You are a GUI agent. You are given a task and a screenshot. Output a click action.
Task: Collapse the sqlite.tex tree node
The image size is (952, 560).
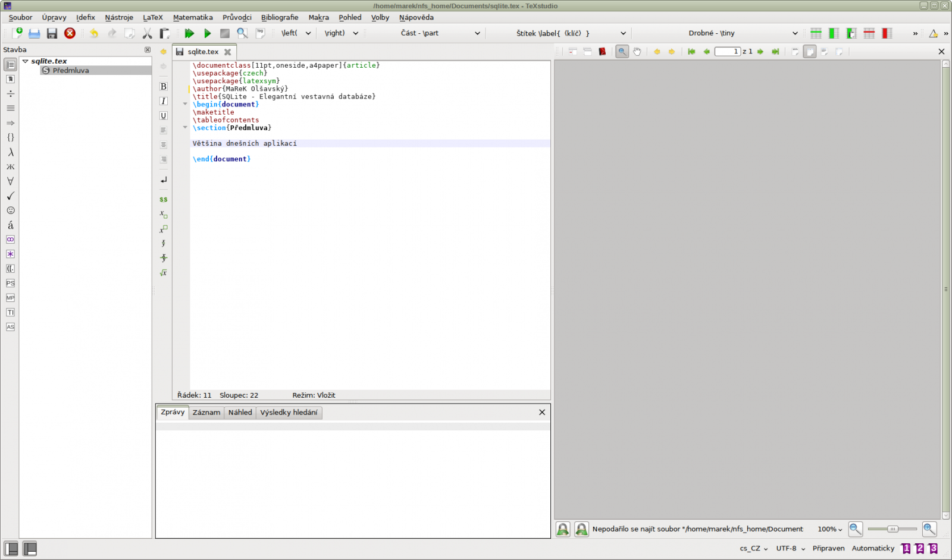(x=26, y=61)
